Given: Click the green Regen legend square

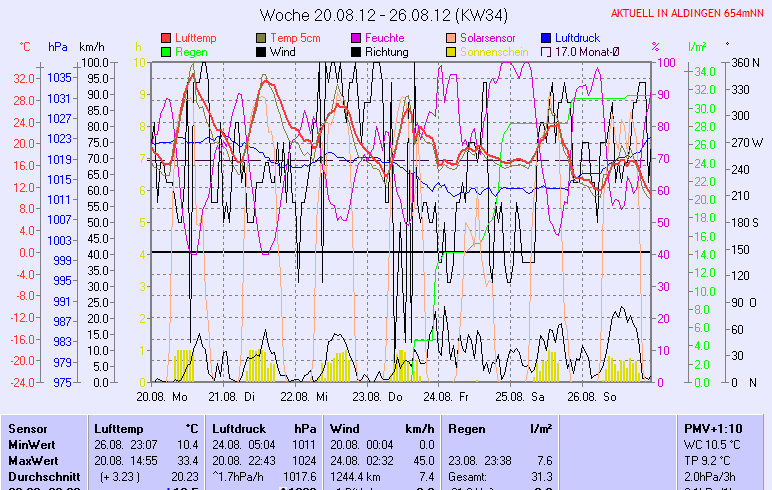Looking at the screenshot, I should coord(166,52).
